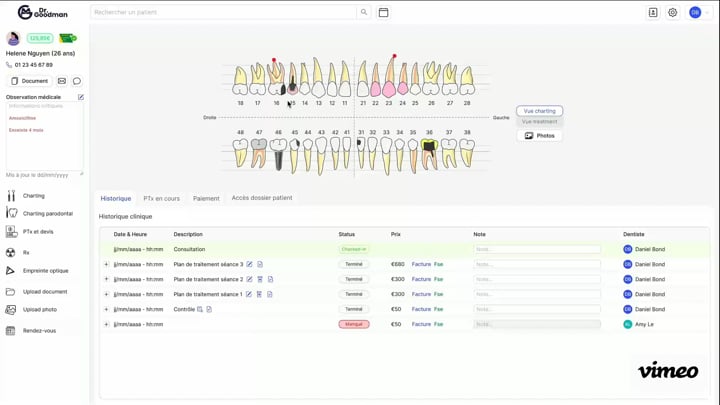This screenshot has height=405, width=720.
Task: Click the Rechercher un patient search field
Action: pos(223,13)
